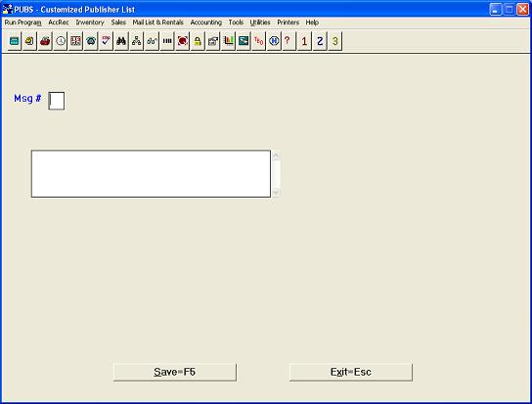Screen dimensions: 532x404
Task: Click the red number 1 toolbar button
Action: tap(304, 41)
